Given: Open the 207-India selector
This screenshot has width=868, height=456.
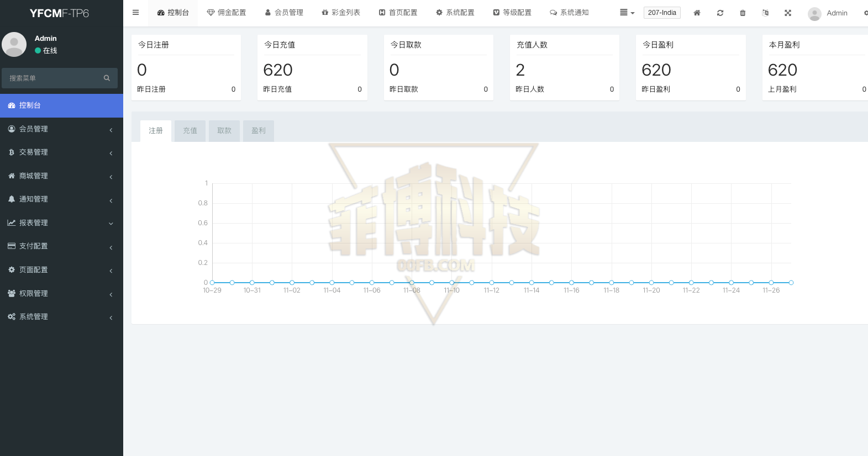Looking at the screenshot, I should [662, 13].
